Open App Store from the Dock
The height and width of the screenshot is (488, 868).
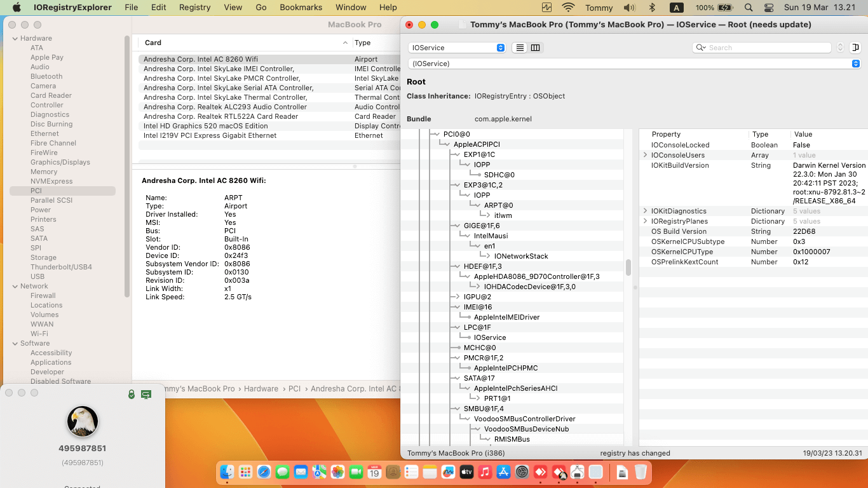[x=504, y=471]
